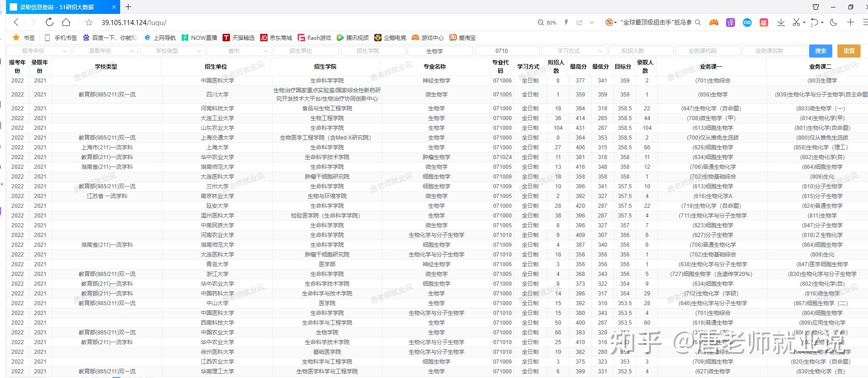Open 京东商城 bookmark
Image resolution: width=868 pixels, height=378 pixels.
click(276, 38)
